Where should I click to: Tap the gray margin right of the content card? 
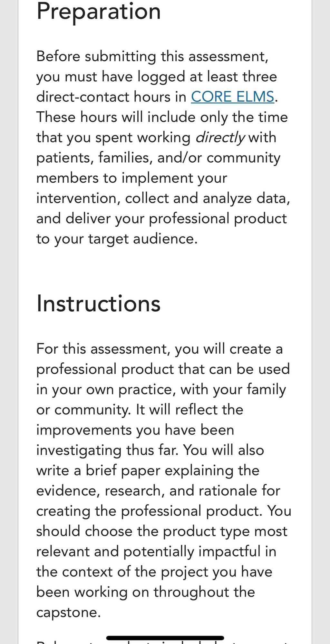click(321, 322)
